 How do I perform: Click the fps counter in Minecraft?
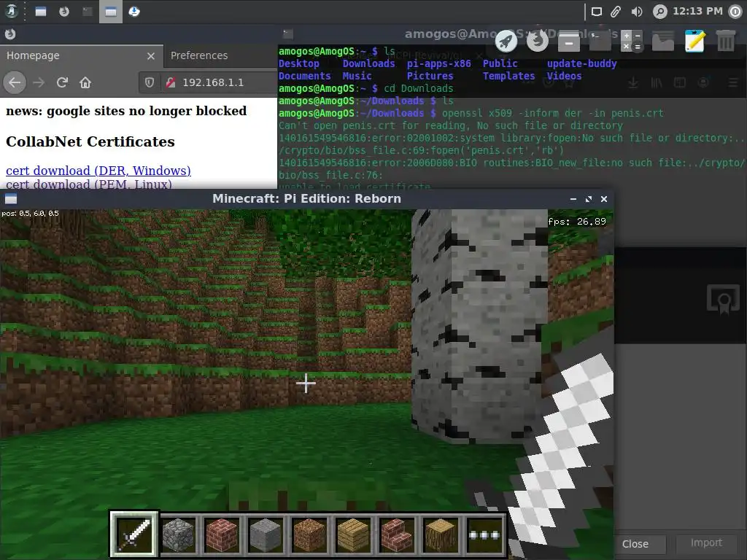click(x=577, y=222)
